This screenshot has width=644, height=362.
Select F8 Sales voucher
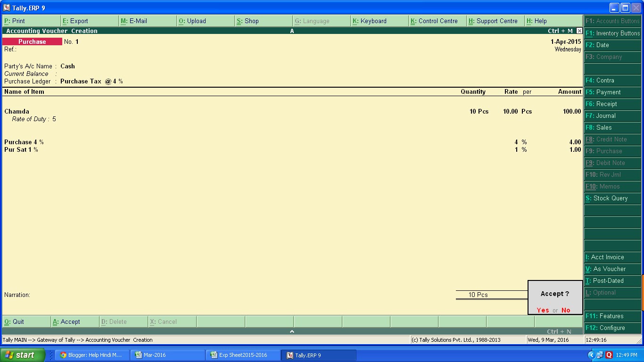coord(612,127)
